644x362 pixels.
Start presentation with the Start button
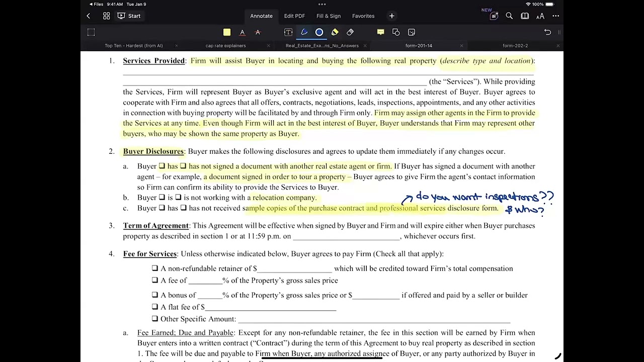click(x=129, y=16)
